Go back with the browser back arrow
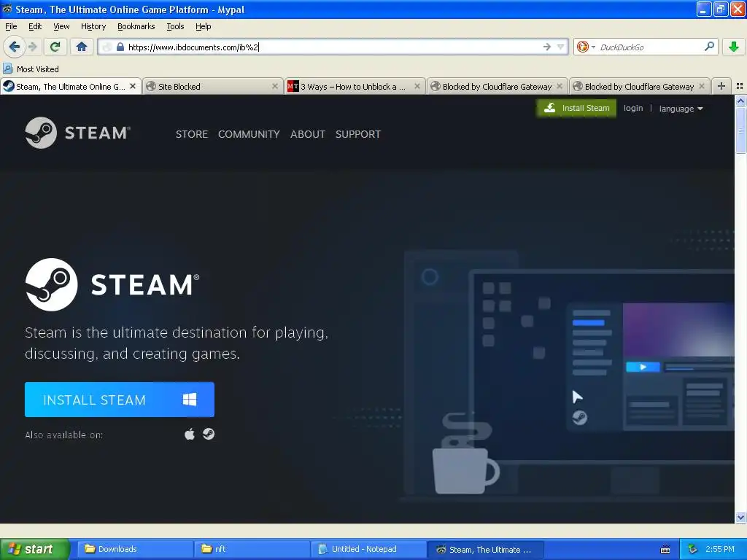The image size is (747, 560). point(14,47)
